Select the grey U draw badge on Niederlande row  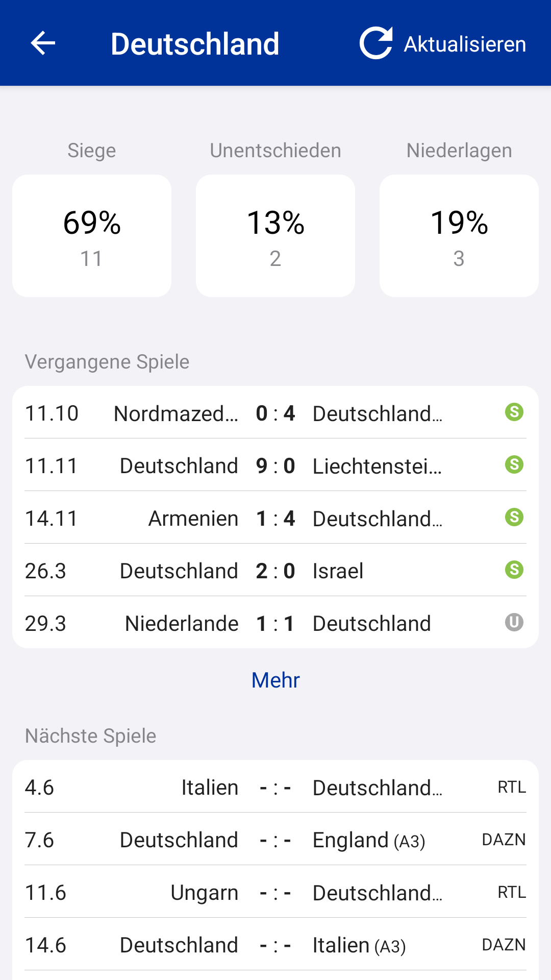coord(514,622)
